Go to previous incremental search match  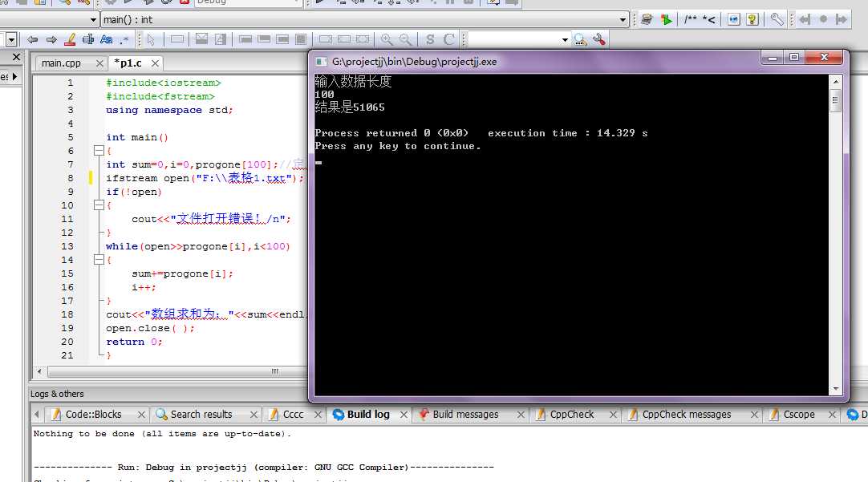click(x=33, y=39)
